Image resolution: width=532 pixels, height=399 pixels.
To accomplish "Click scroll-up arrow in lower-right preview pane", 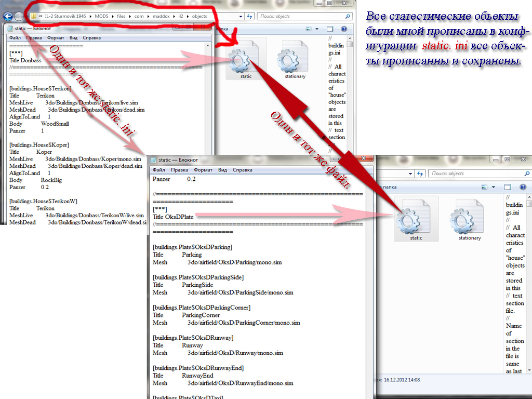I will coord(529,197).
